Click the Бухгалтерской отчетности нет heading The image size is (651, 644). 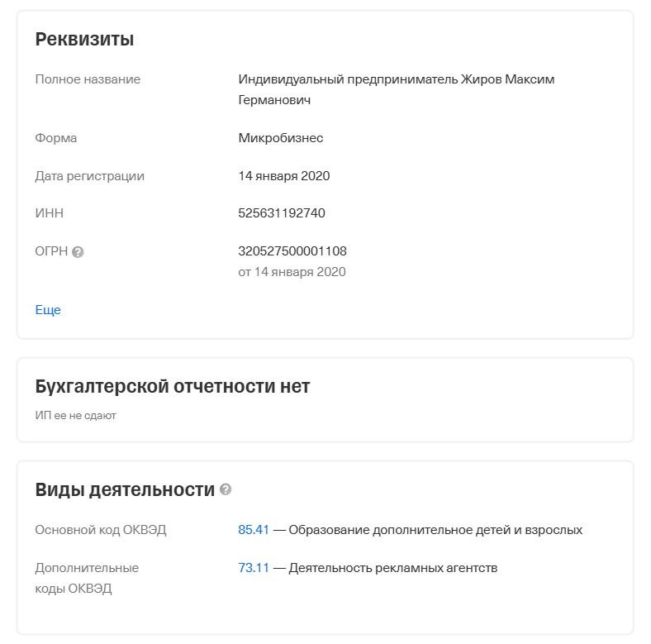(173, 386)
